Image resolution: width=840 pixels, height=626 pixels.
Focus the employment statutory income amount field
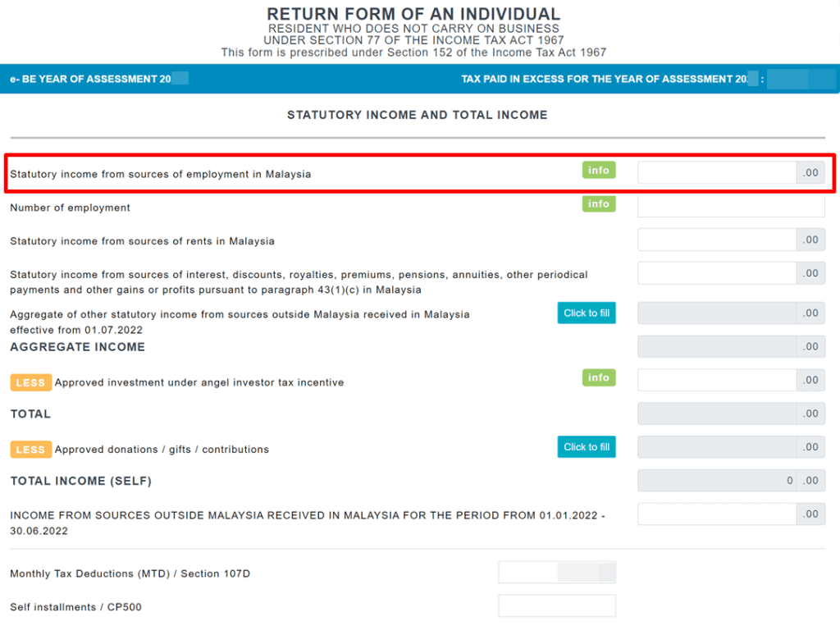coord(716,173)
